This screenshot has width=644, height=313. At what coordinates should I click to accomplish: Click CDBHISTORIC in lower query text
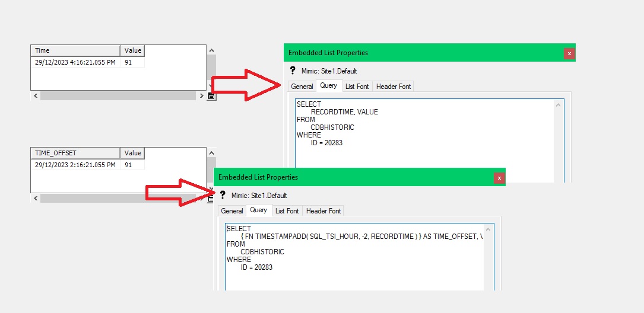coord(262,252)
